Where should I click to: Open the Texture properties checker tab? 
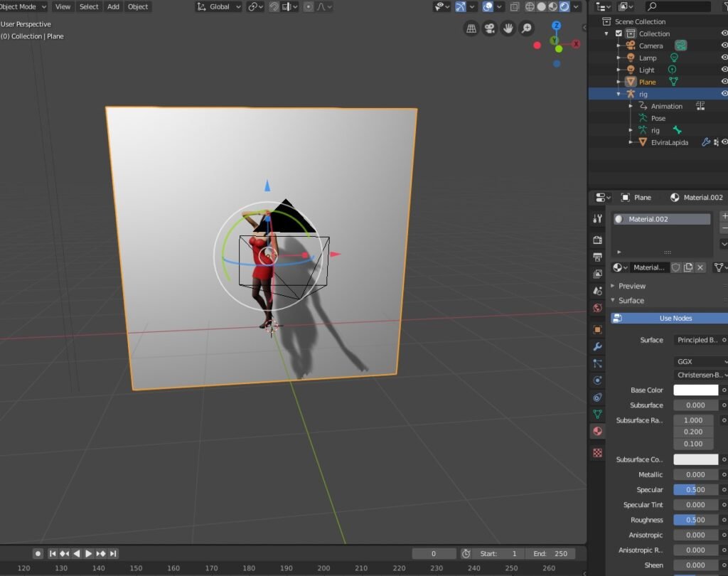pos(597,452)
